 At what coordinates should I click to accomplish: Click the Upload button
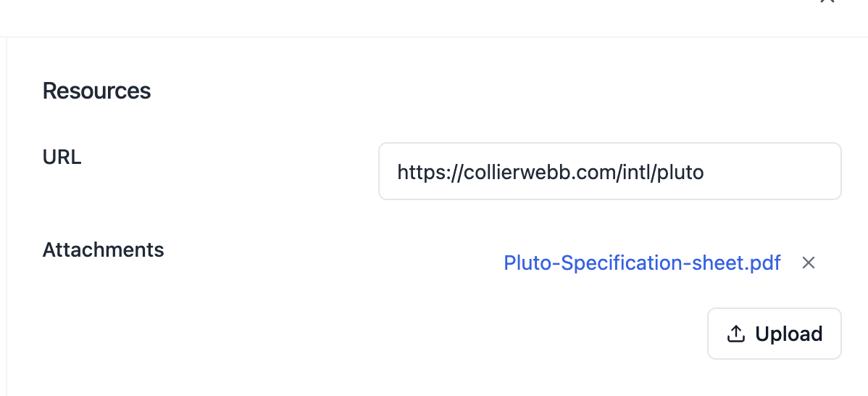coord(774,334)
